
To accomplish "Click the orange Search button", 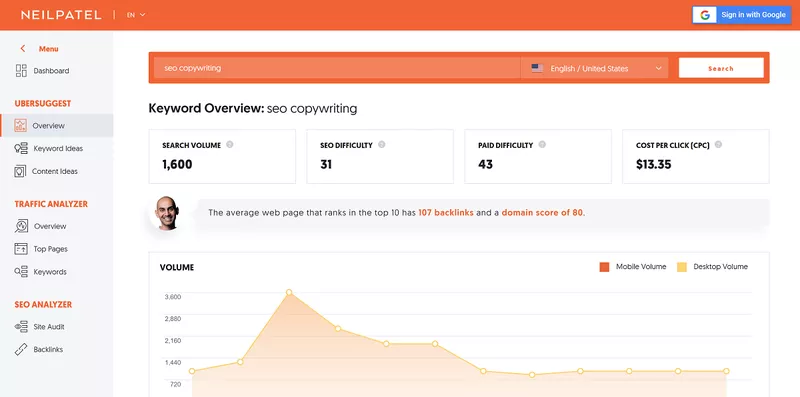I will point(721,68).
